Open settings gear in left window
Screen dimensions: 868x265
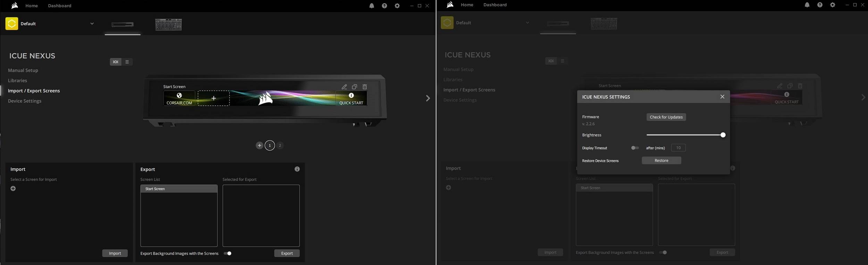[x=397, y=6]
